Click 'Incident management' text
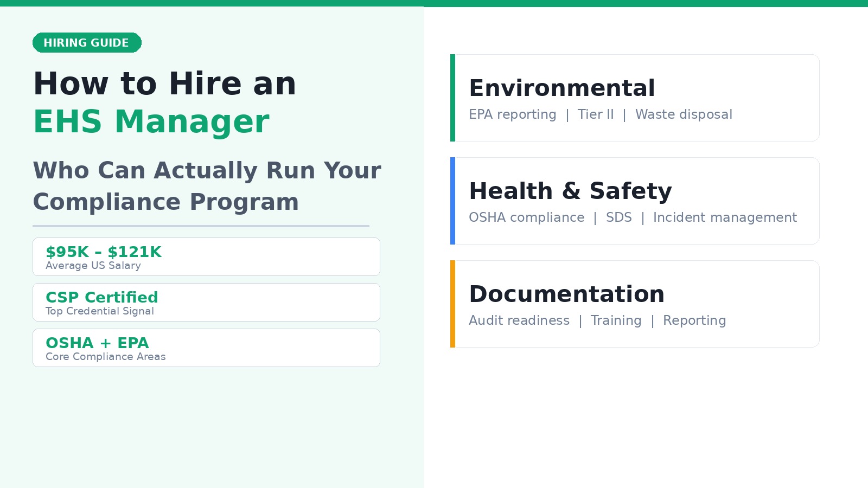 coord(725,217)
